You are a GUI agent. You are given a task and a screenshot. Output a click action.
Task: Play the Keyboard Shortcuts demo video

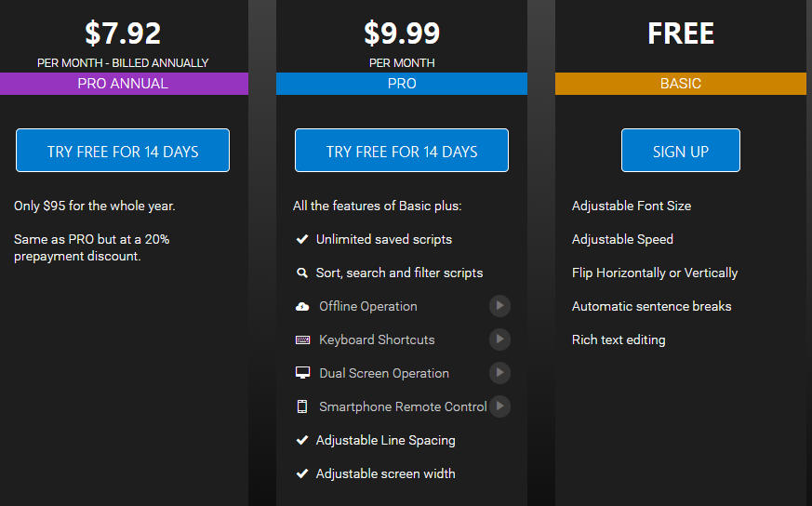pos(499,340)
